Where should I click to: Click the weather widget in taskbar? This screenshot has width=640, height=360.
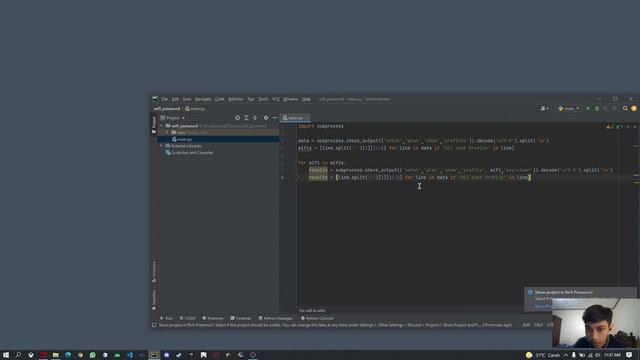[542, 355]
